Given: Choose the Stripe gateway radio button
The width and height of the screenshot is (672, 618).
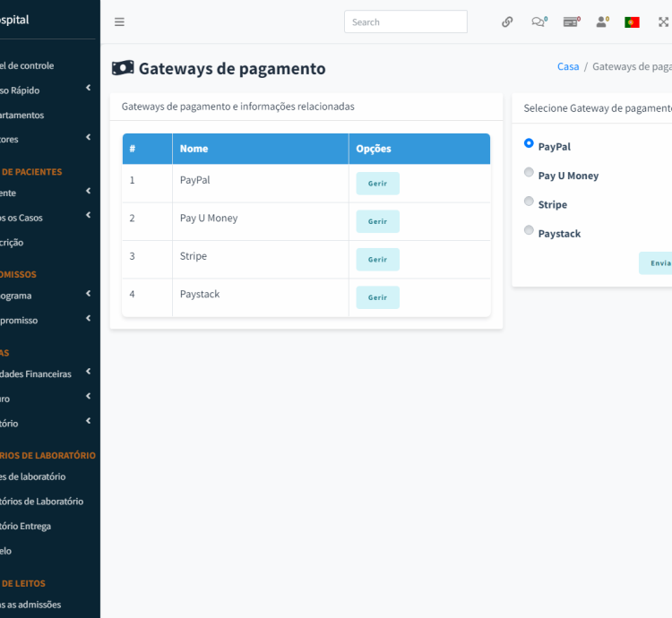Looking at the screenshot, I should click(x=529, y=202).
